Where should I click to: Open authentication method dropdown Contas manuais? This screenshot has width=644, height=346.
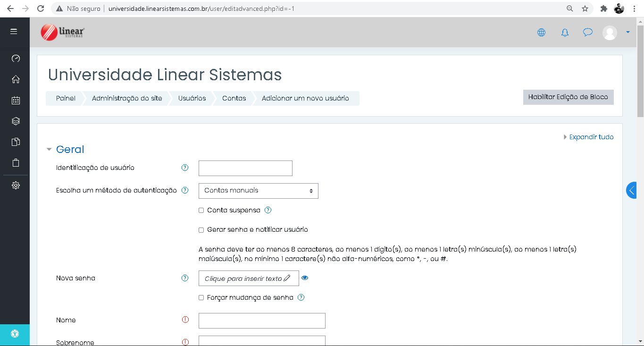pyautogui.click(x=259, y=191)
